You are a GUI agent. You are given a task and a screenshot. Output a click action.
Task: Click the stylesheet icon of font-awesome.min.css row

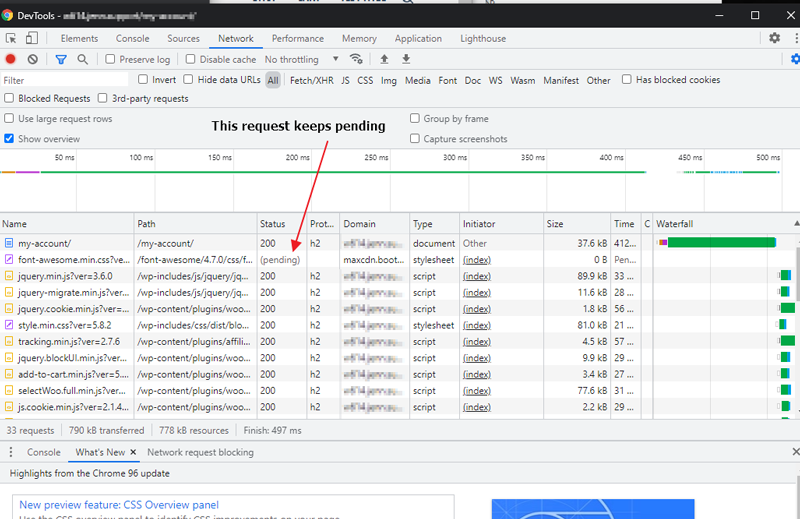coord(9,259)
